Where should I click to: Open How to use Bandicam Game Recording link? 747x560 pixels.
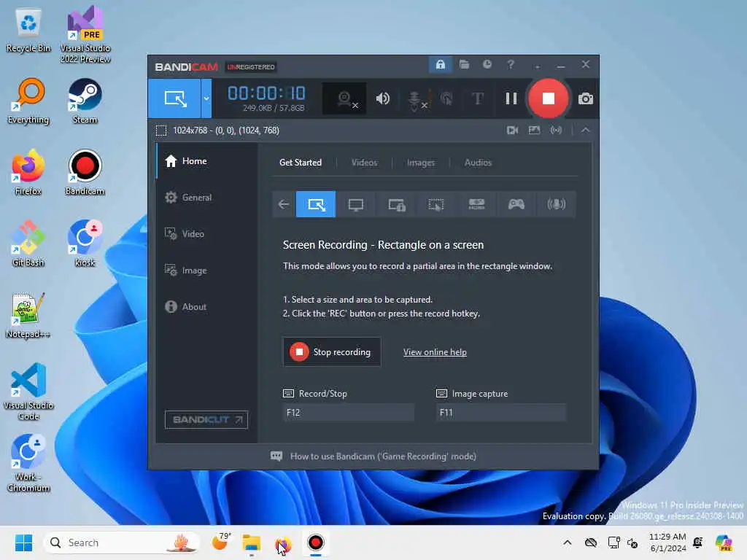click(x=383, y=456)
